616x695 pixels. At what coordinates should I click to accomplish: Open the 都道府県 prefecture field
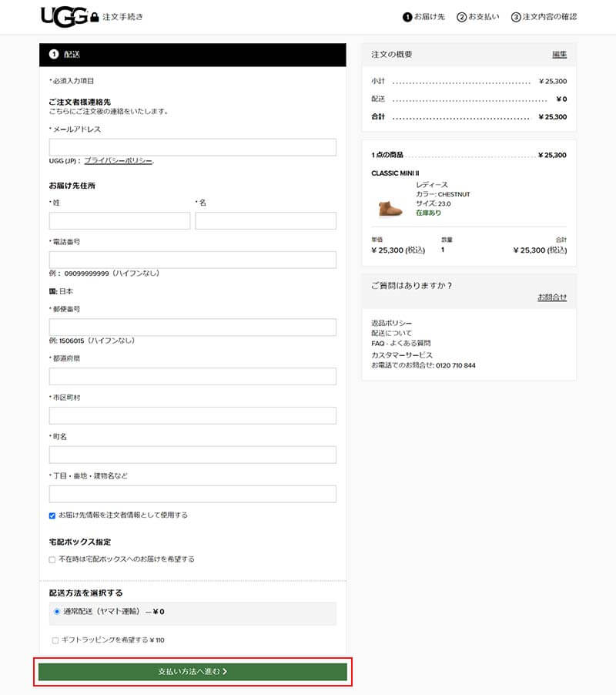point(192,376)
